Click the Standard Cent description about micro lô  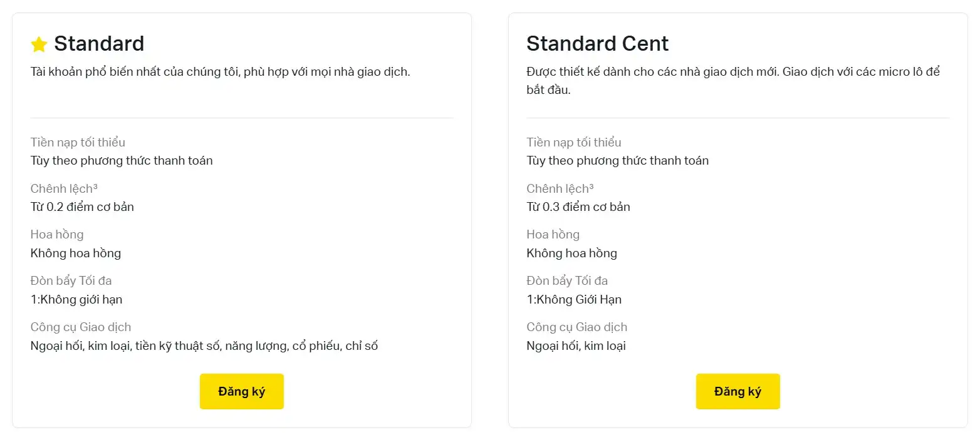click(733, 81)
